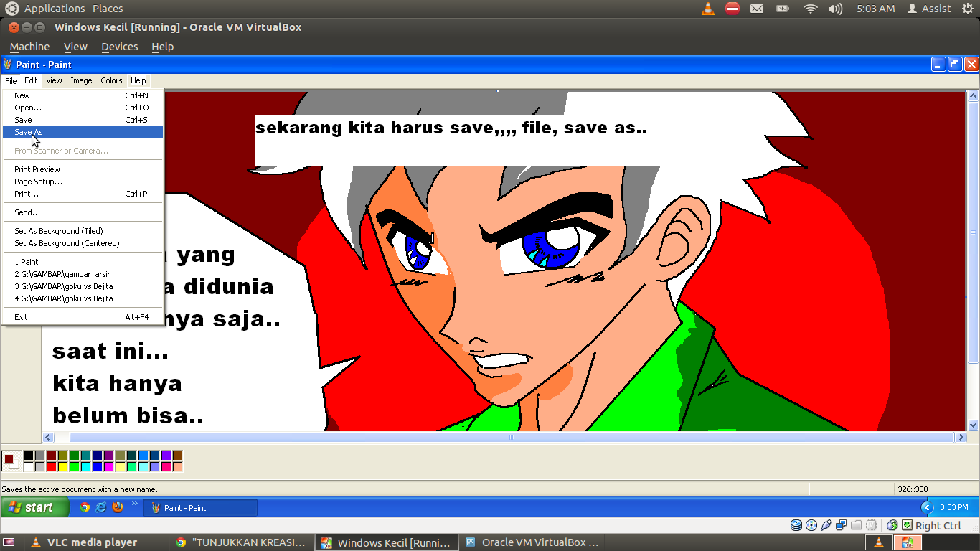Open recent file 4 goku vs Bejita
This screenshot has width=980, height=551.
coord(83,298)
